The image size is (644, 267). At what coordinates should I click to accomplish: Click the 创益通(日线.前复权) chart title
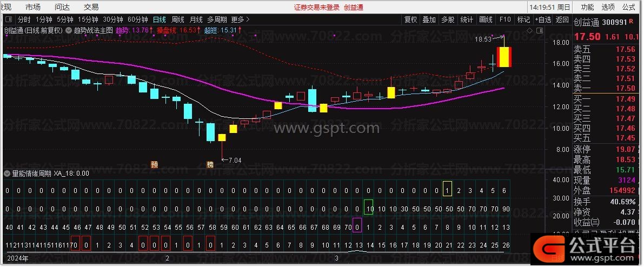tap(34, 30)
